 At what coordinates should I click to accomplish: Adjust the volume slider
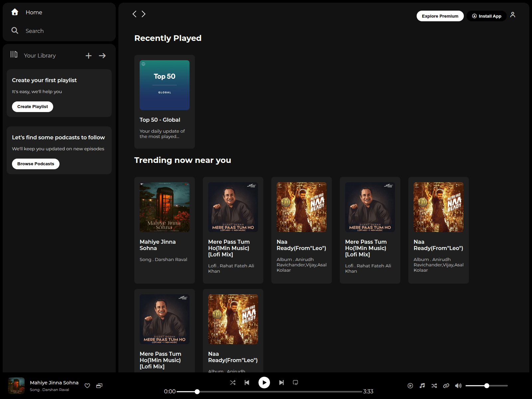[x=486, y=386]
